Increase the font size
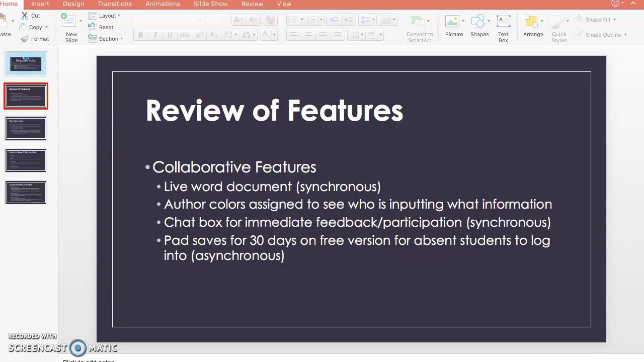 tap(238, 20)
